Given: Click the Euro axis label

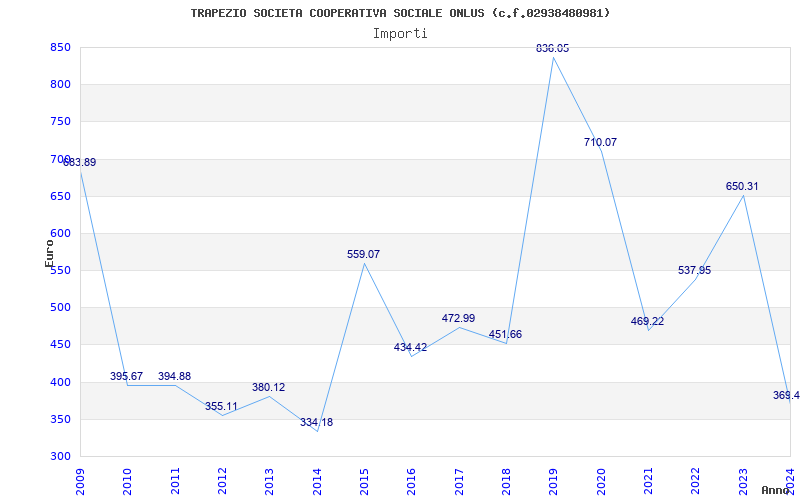Looking at the screenshot, I should click(49, 254).
